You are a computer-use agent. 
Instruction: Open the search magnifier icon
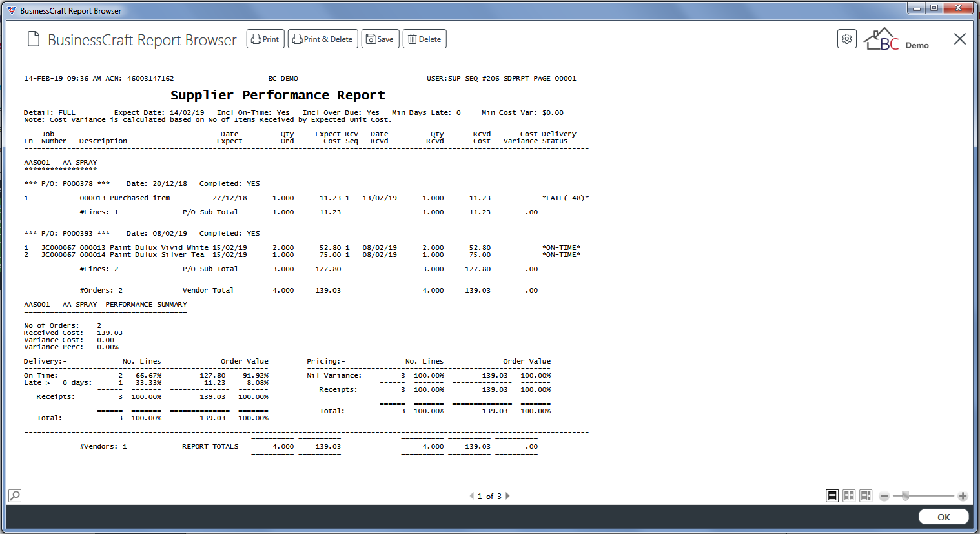pos(15,496)
